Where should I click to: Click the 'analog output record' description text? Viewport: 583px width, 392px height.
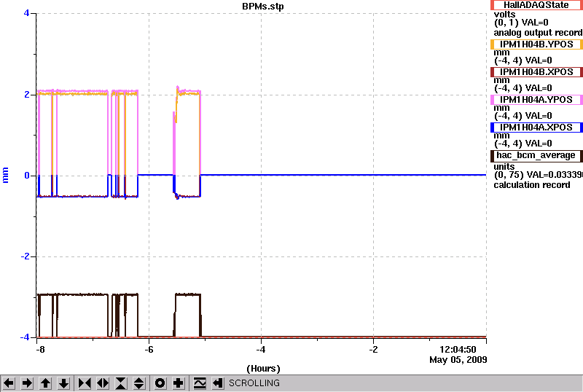pos(538,33)
